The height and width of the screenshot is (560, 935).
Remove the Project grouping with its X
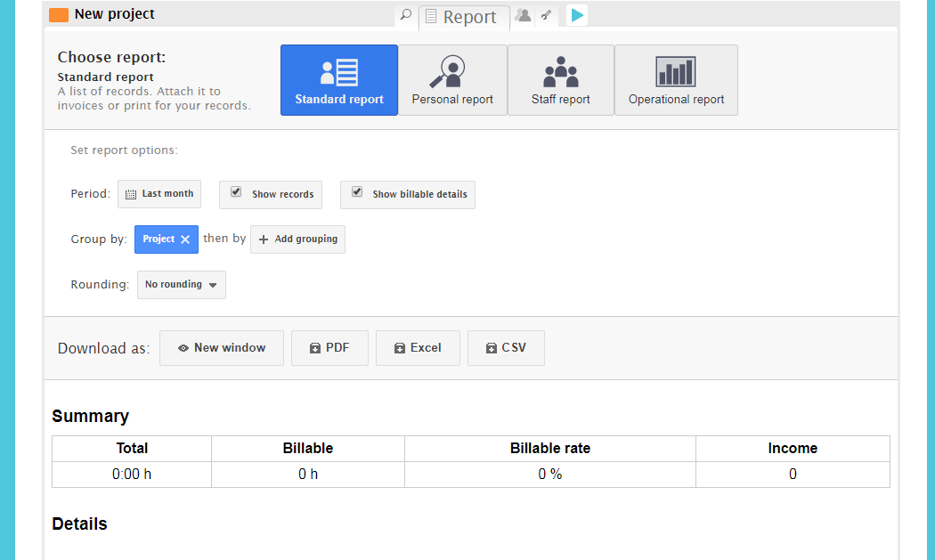point(185,239)
